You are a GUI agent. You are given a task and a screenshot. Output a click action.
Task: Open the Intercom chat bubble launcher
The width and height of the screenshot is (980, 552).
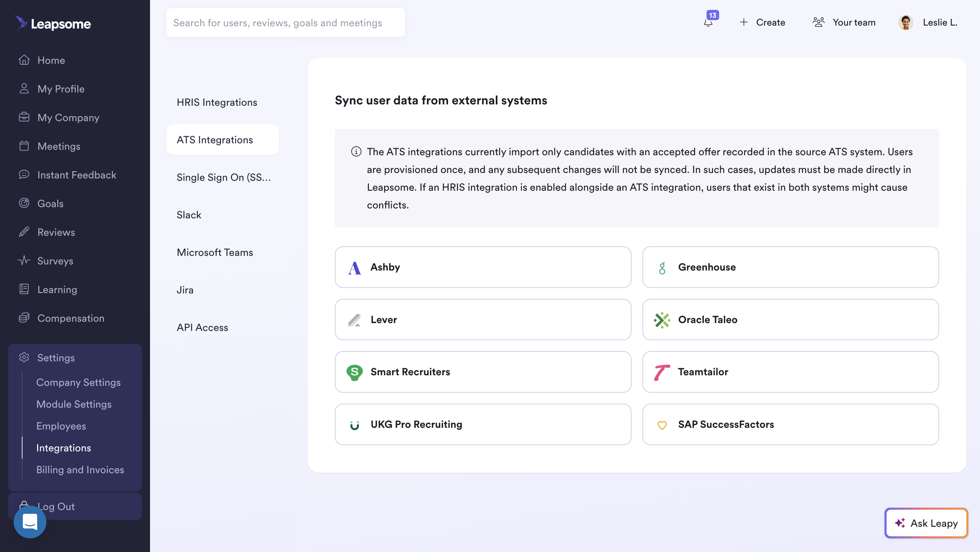point(30,522)
